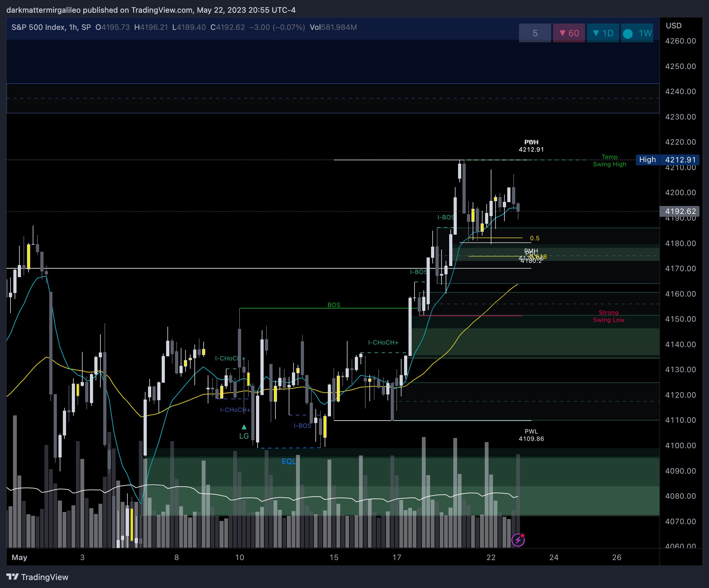Click the 4192.62 current price label
Viewport: 709px width, 588px height.
[x=680, y=211]
